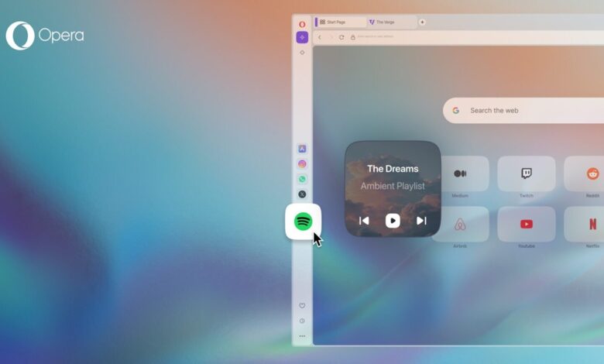
Task: Go forward with the forward arrow
Action: (x=331, y=37)
